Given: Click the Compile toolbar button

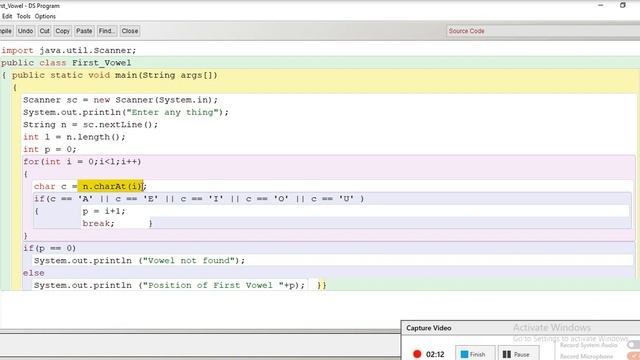Looking at the screenshot, I should click(6, 31).
